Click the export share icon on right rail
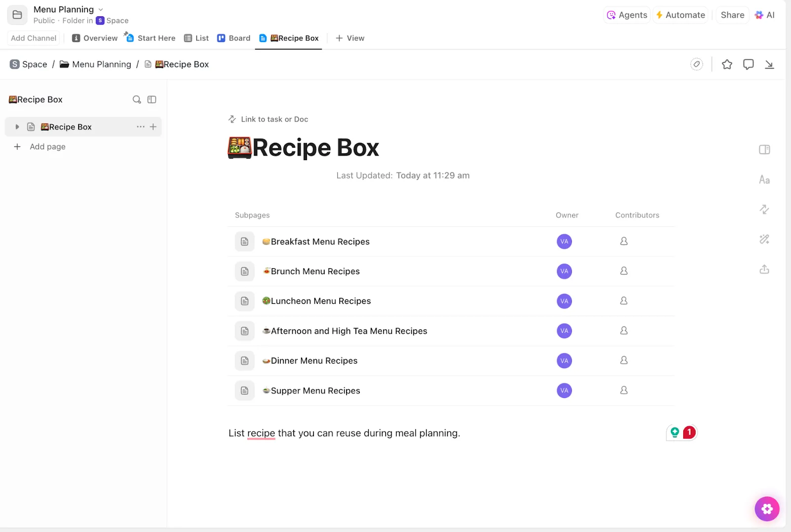The height and width of the screenshot is (532, 791). click(x=764, y=269)
